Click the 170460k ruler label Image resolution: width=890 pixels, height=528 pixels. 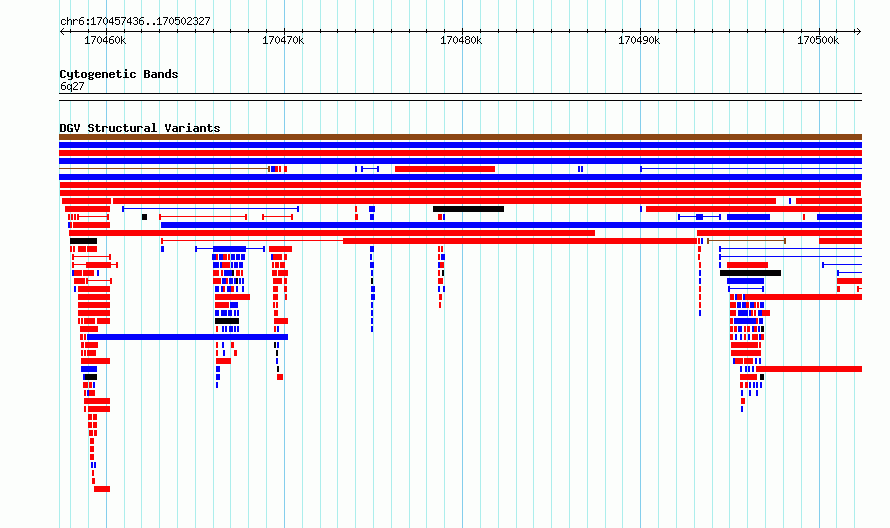105,40
